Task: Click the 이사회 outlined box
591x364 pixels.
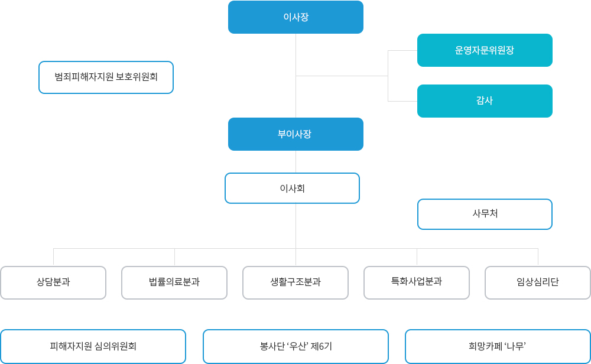Action: point(292,188)
